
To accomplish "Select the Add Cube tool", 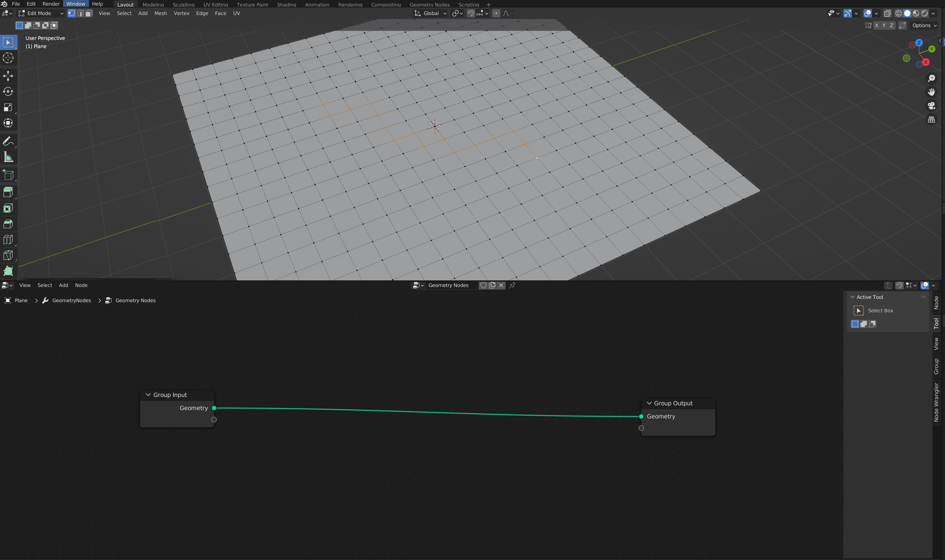I will pyautogui.click(x=8, y=175).
